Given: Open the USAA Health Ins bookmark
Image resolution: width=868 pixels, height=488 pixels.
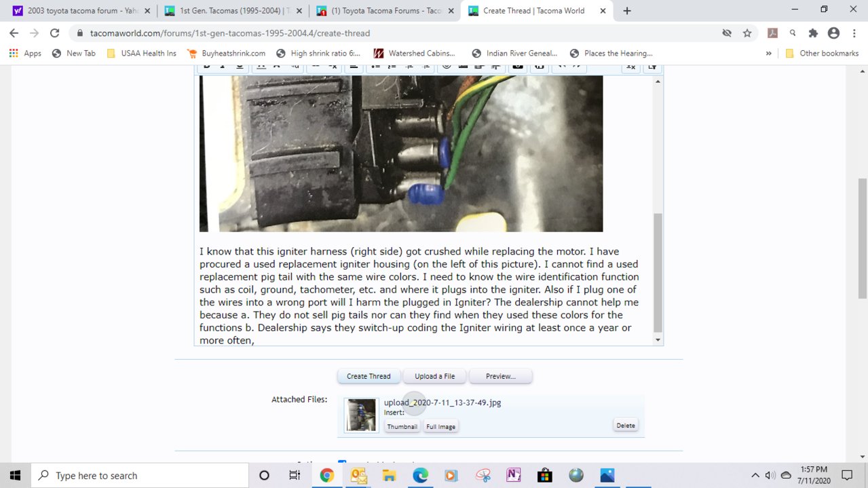Looking at the screenshot, I should [141, 53].
